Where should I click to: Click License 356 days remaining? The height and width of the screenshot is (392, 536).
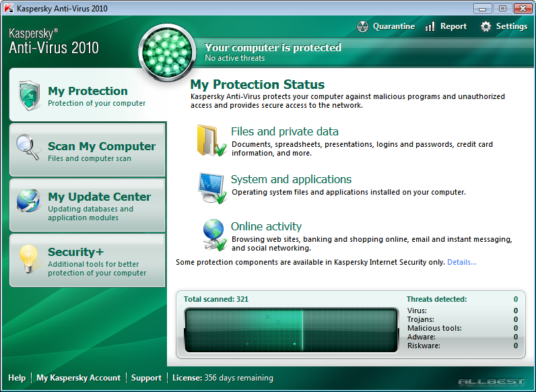click(222, 378)
